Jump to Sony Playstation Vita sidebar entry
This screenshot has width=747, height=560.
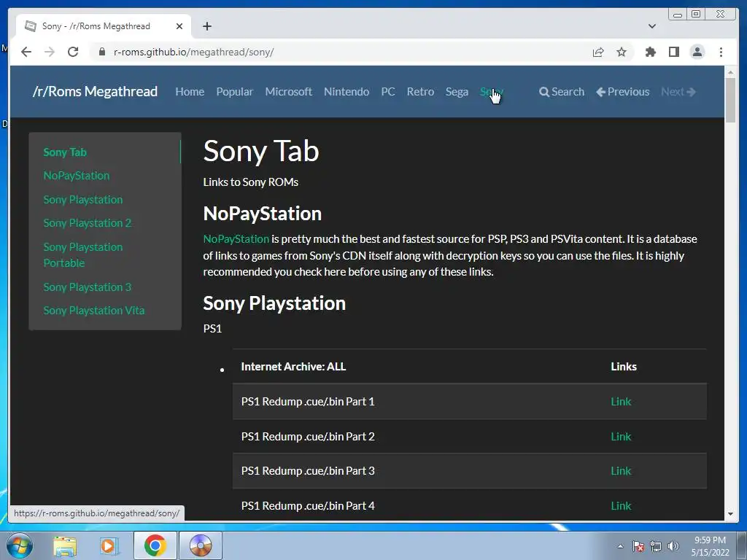click(94, 311)
